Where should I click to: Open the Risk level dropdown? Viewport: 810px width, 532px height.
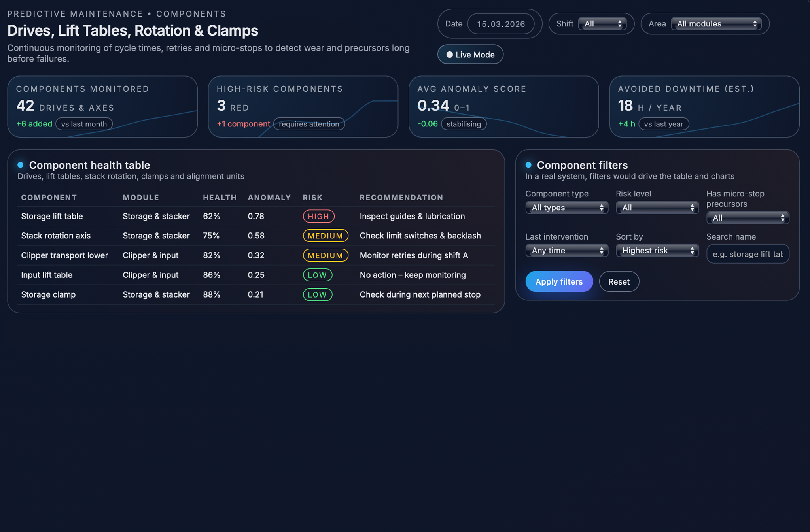pos(657,208)
